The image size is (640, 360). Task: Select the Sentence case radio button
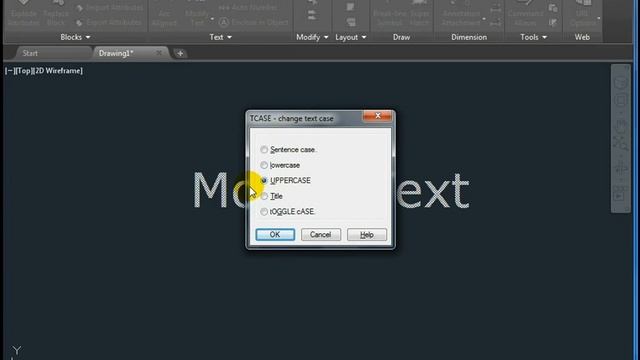click(264, 150)
